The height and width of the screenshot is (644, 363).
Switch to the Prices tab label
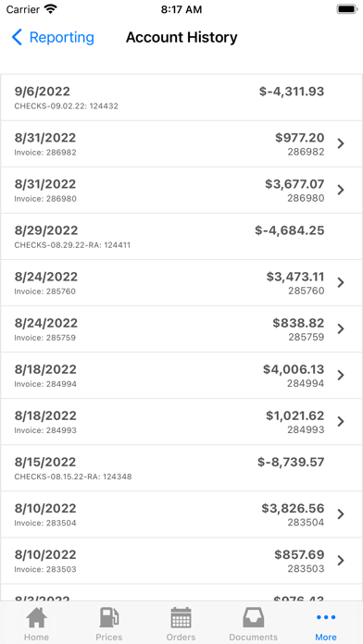coord(109,637)
